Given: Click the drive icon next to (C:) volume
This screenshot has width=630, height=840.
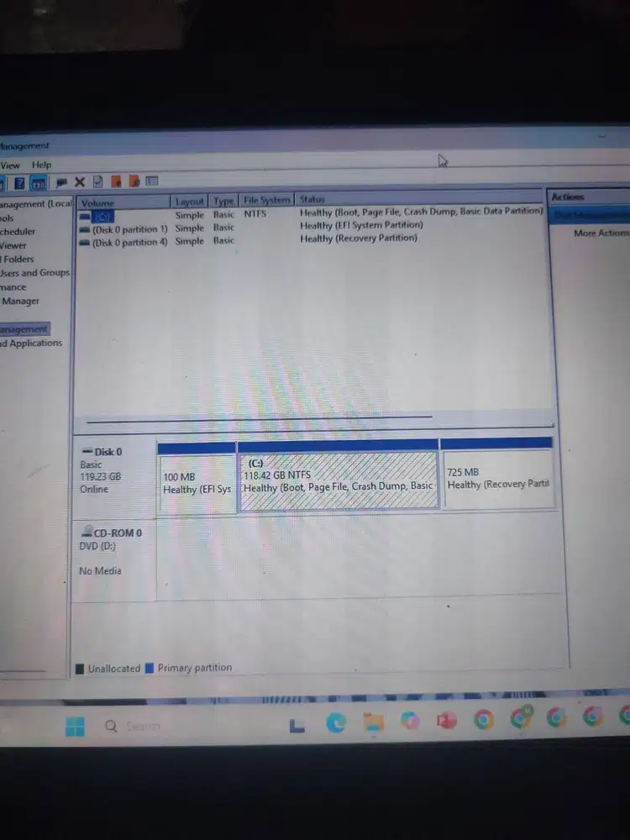Looking at the screenshot, I should [x=85, y=217].
